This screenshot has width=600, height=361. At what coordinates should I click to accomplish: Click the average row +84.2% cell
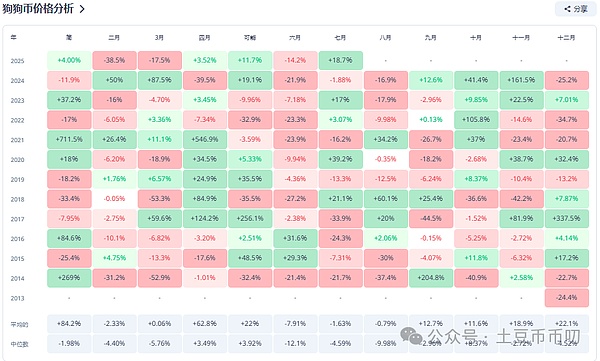[69, 323]
